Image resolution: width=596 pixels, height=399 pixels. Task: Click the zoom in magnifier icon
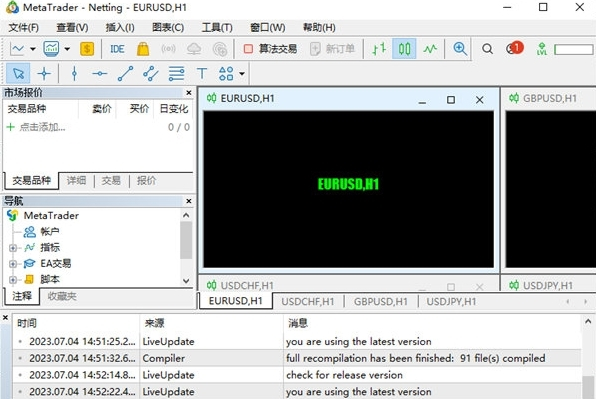[460, 49]
